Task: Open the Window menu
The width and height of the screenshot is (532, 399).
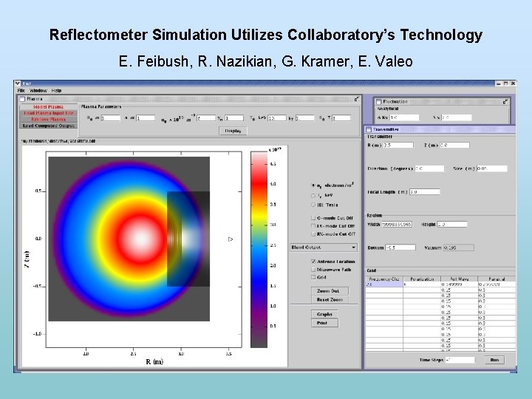Action: pos(38,91)
